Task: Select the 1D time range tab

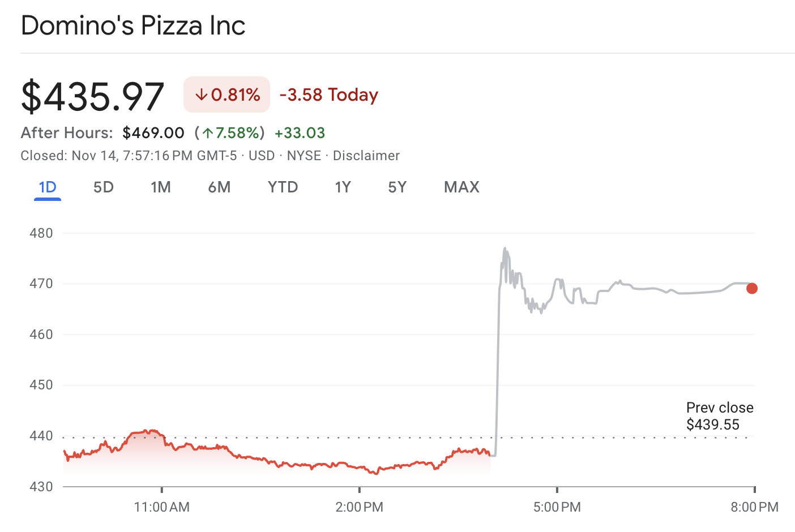Action: tap(48, 187)
